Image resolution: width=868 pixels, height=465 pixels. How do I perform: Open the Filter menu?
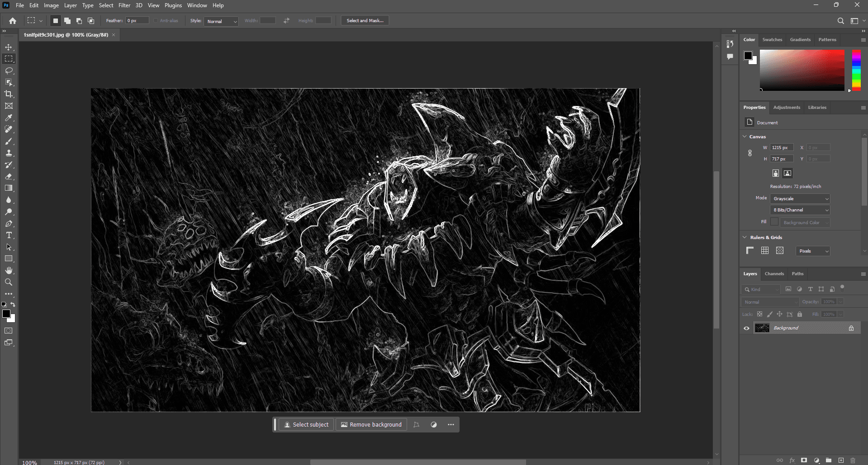[x=124, y=5]
